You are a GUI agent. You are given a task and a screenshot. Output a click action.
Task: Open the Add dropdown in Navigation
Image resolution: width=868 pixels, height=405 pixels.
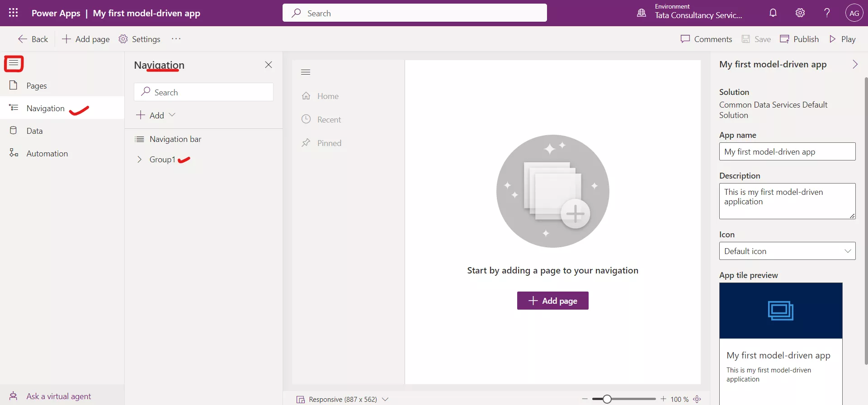[156, 115]
